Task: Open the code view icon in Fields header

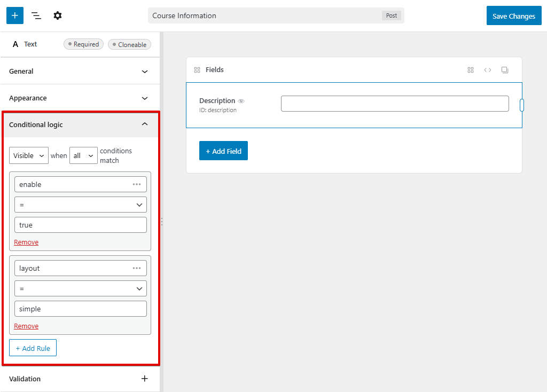Action: 488,70
